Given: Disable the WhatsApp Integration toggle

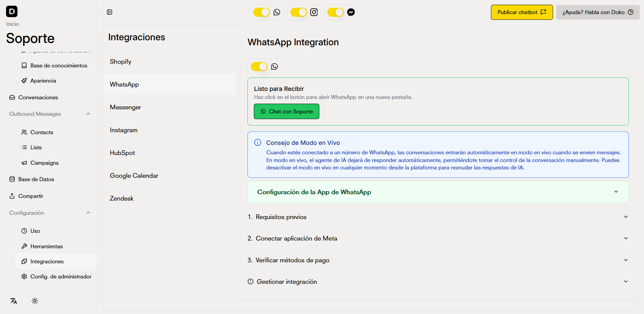Looking at the screenshot, I should click(x=259, y=66).
